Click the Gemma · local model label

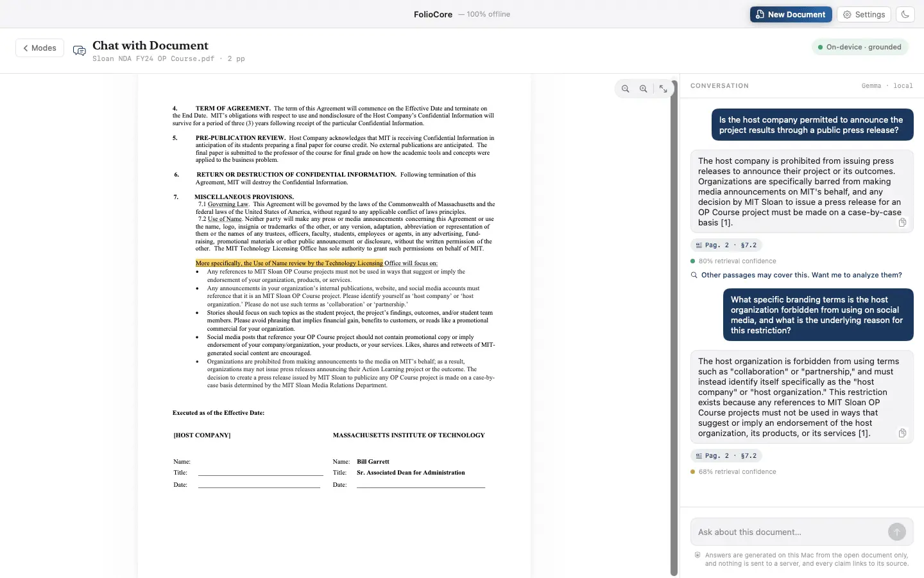coord(887,86)
